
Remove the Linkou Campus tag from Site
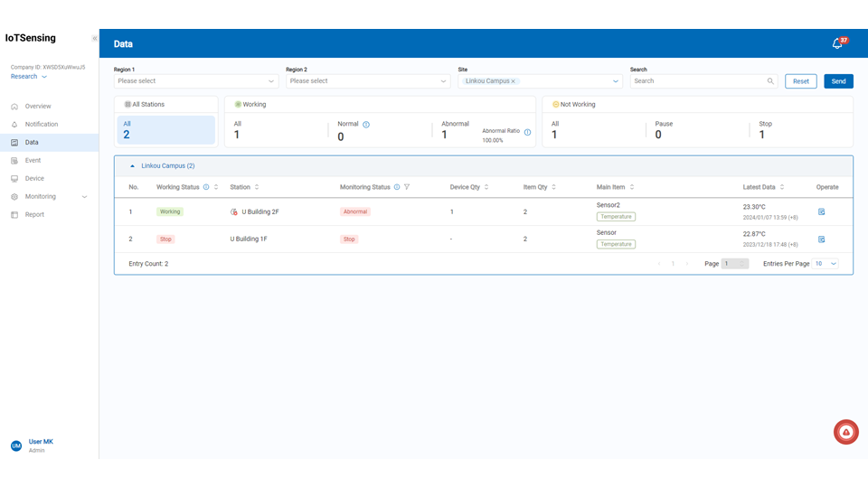[514, 81]
